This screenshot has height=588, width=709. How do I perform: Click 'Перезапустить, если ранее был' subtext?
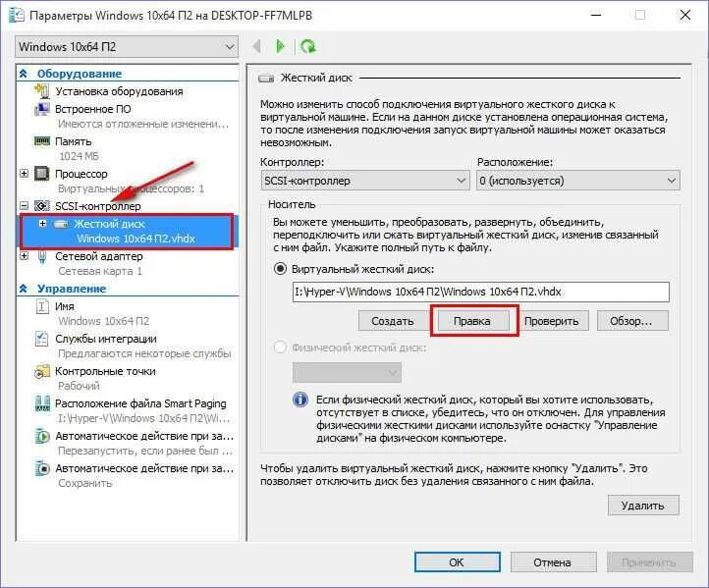click(x=145, y=451)
